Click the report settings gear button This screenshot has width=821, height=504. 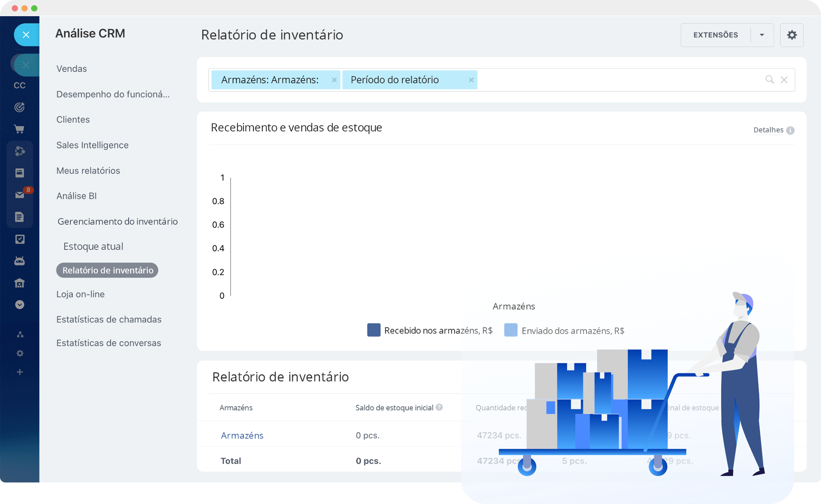coord(792,35)
